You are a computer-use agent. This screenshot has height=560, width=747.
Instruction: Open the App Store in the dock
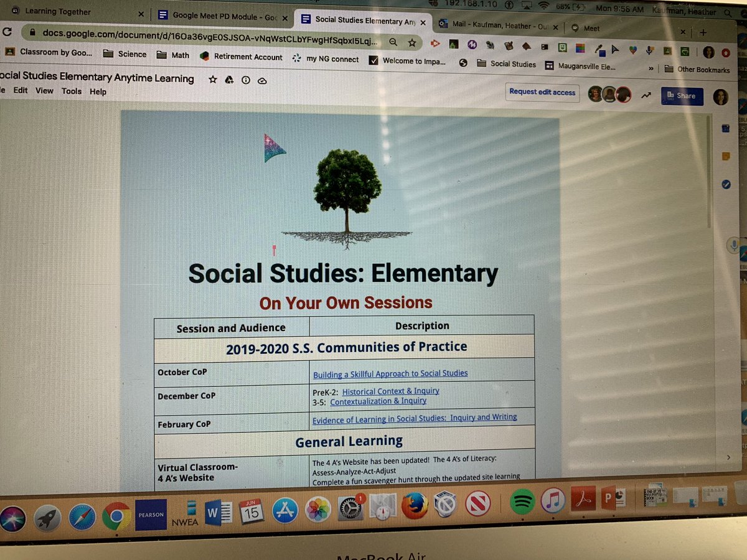285,511
